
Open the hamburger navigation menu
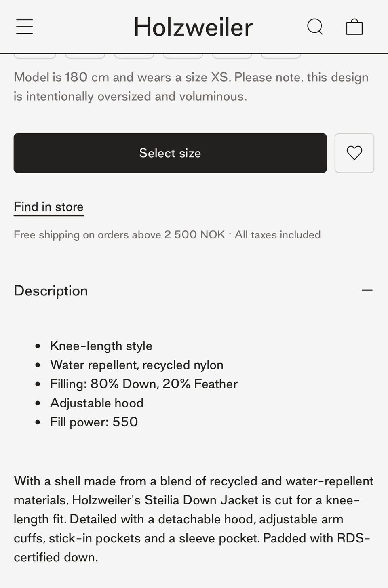click(x=24, y=27)
